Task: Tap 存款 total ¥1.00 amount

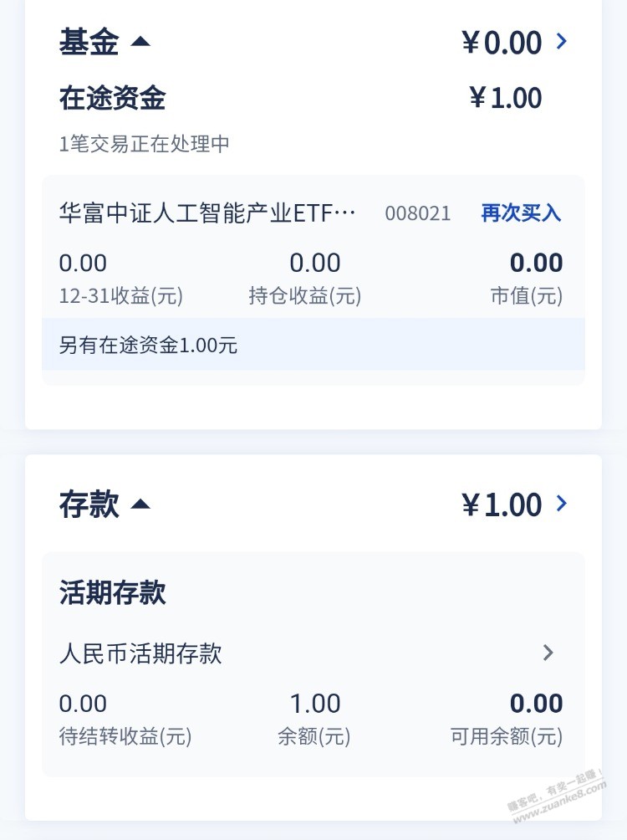Action: [x=502, y=505]
